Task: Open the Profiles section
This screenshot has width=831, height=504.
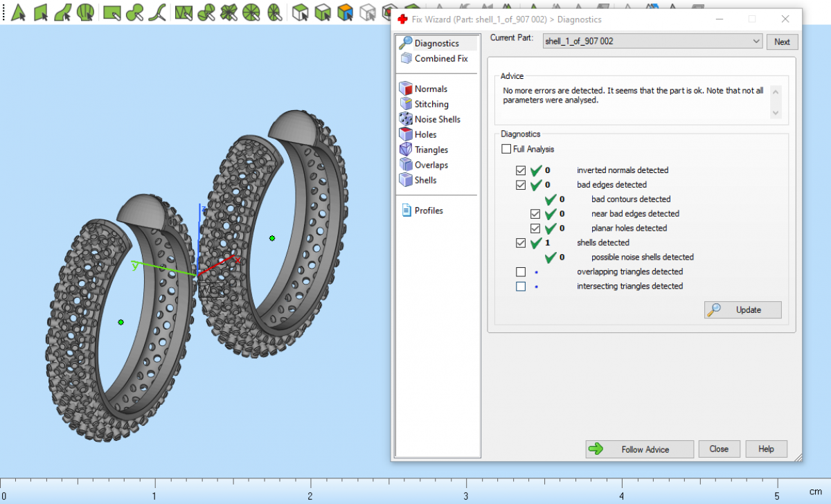Action: tap(428, 210)
